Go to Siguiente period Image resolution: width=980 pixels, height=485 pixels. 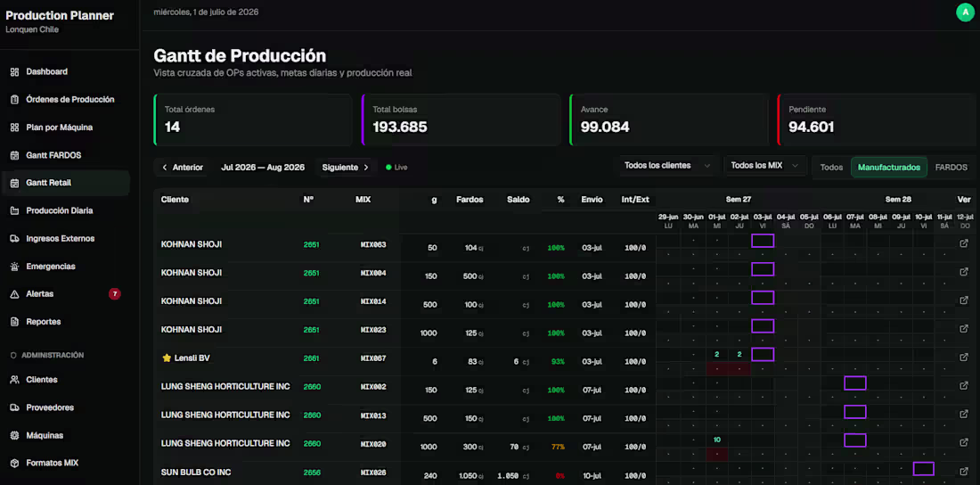point(346,167)
